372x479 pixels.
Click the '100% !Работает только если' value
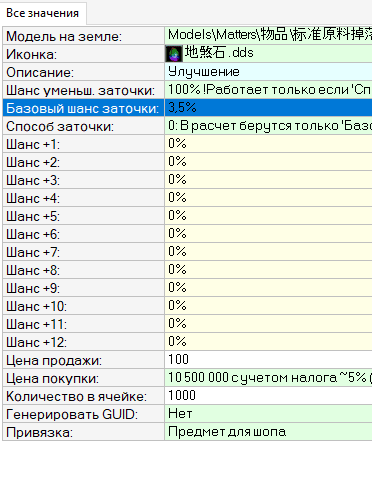[268, 90]
